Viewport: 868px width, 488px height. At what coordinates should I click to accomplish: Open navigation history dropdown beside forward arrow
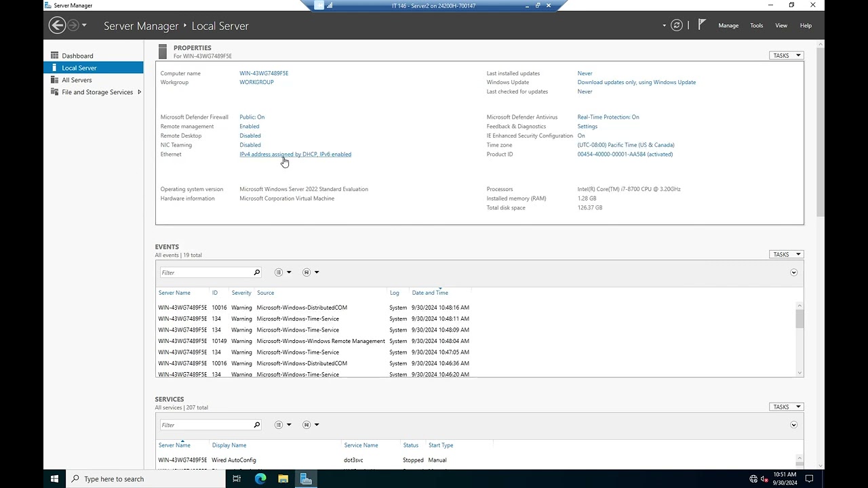[84, 26]
